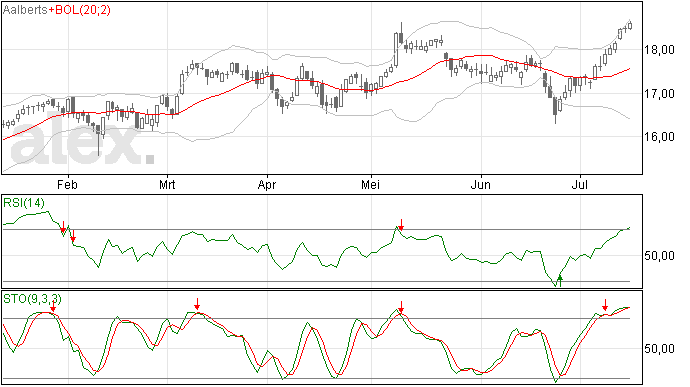Screen dimensions: 690x387
Task: Click the '17,00' price axis value
Action: click(659, 94)
